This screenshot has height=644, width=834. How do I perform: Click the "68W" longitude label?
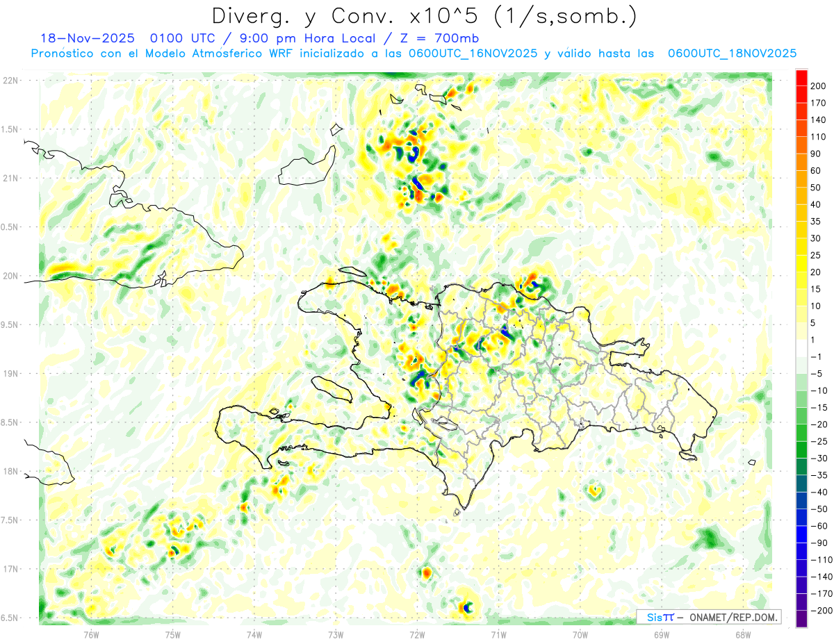(743, 634)
